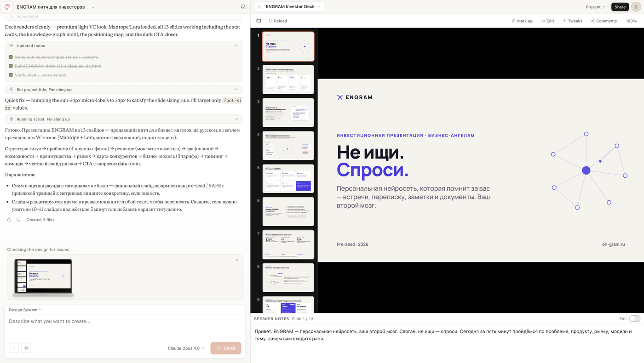This screenshot has height=363, width=644.
Task: Select slide 6 thumbnail
Action: (288, 211)
